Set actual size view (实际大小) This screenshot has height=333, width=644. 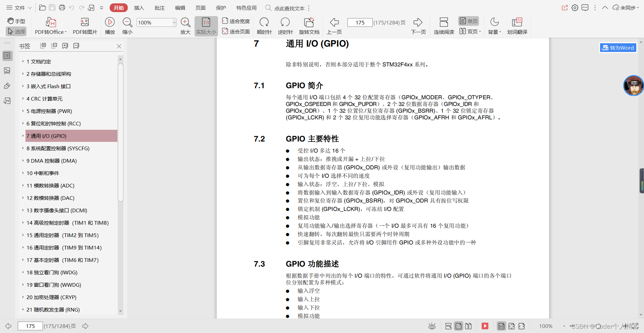206,26
